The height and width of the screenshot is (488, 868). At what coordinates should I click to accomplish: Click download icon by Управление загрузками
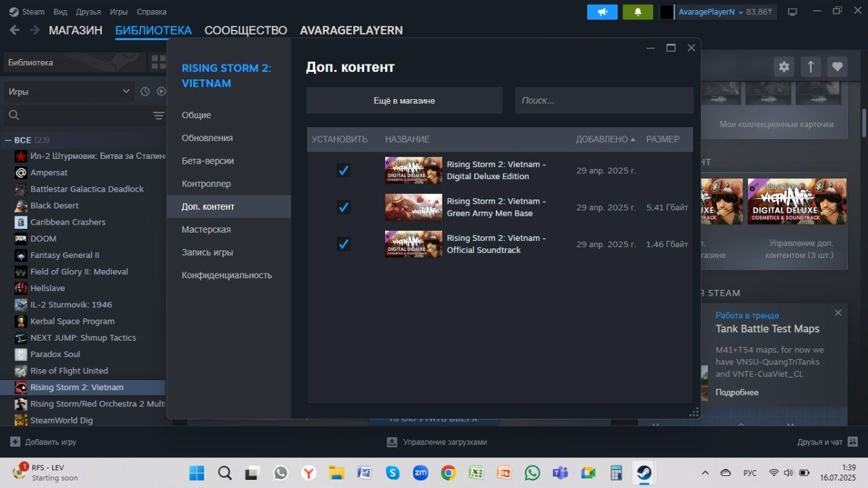(392, 442)
